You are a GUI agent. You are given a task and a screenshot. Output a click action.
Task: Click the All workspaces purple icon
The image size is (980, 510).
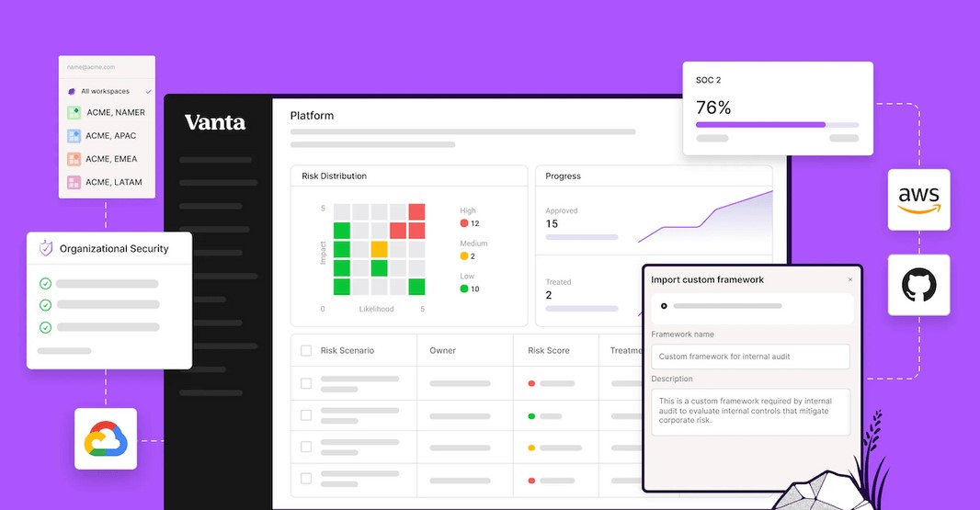(72, 91)
